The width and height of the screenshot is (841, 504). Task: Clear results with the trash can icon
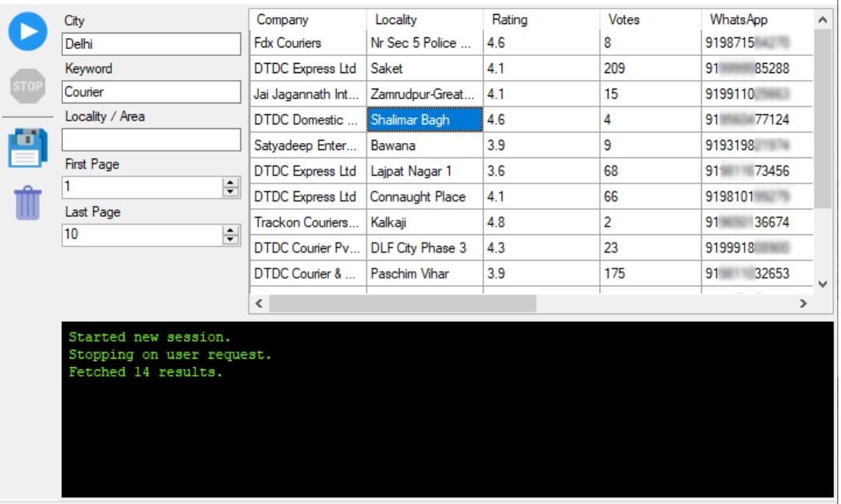click(x=27, y=203)
